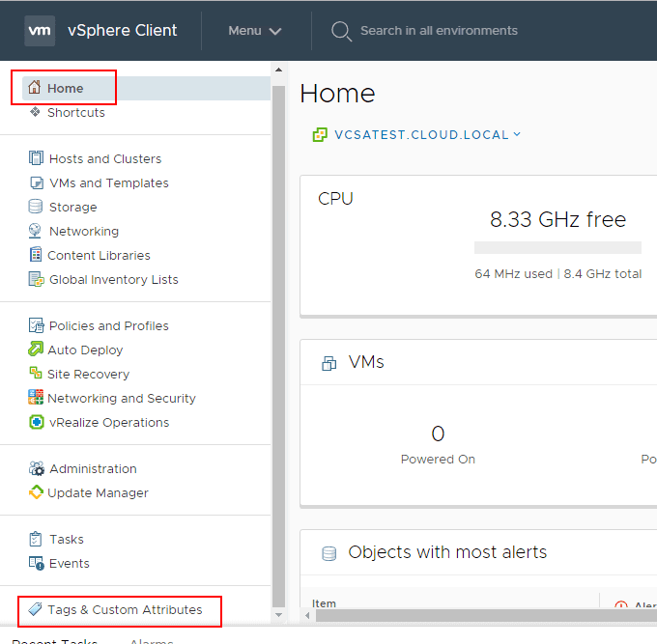Open the Administration section
Screen dimensions: 657x644
point(93,468)
